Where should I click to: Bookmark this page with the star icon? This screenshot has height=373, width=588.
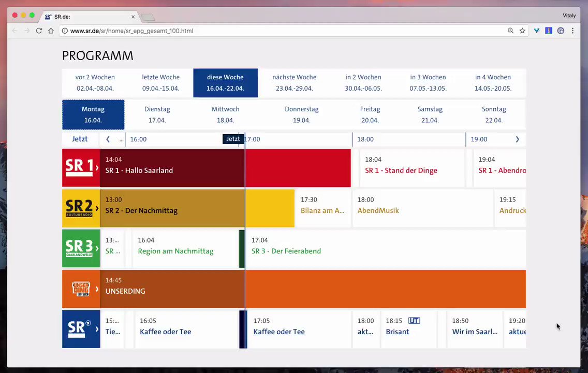(x=522, y=31)
